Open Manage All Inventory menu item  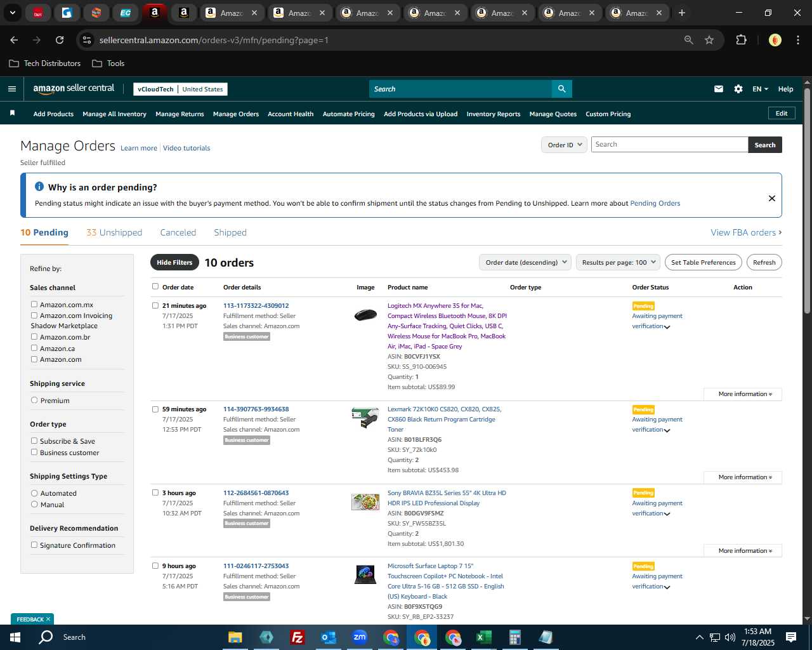click(114, 114)
